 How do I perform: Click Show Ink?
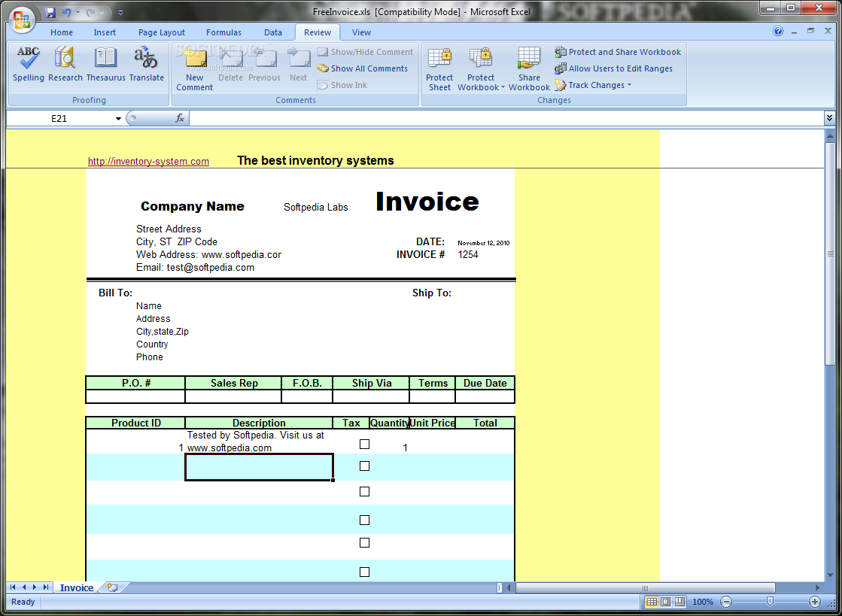pyautogui.click(x=342, y=85)
